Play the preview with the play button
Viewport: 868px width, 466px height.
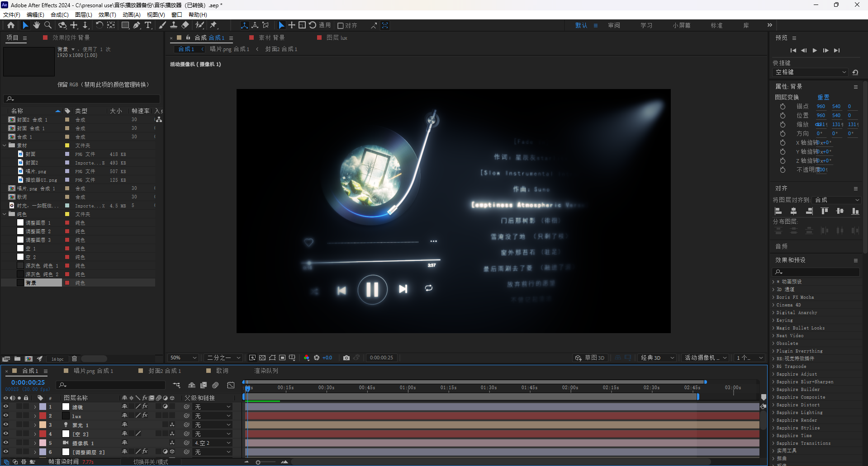[x=815, y=51]
